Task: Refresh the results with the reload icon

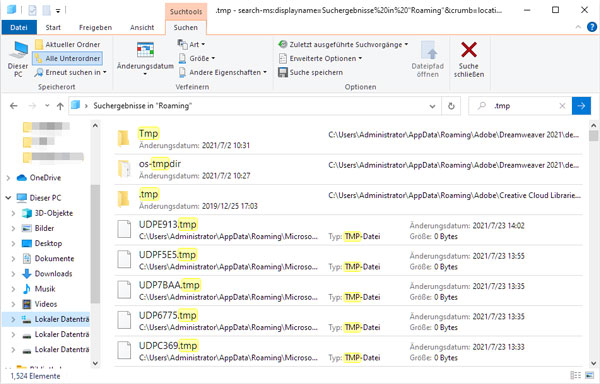Action: [x=451, y=106]
